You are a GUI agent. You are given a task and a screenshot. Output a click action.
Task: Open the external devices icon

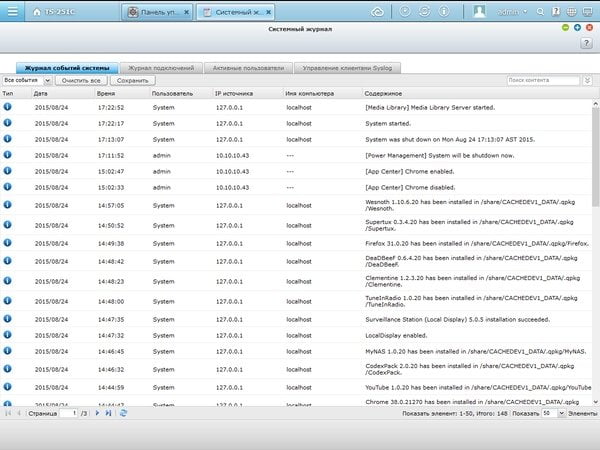click(x=424, y=11)
